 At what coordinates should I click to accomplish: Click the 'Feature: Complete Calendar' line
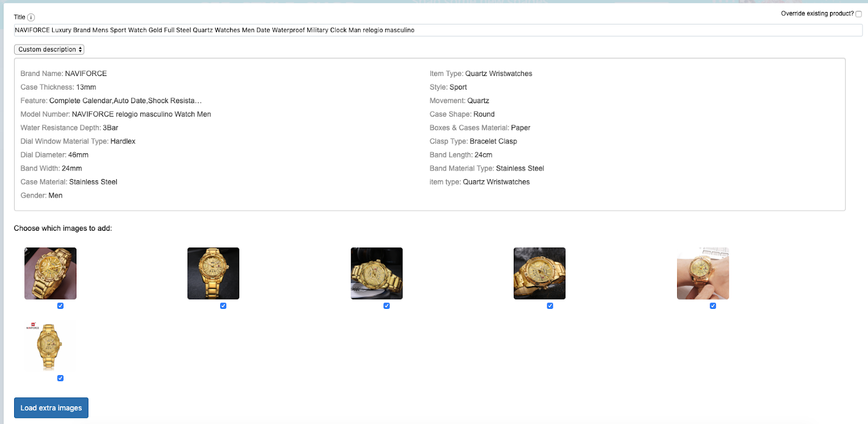[x=111, y=101]
